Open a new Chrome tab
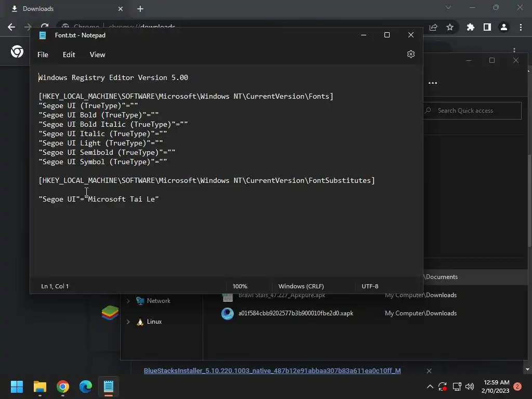The width and height of the screenshot is (532, 399). coord(140,9)
